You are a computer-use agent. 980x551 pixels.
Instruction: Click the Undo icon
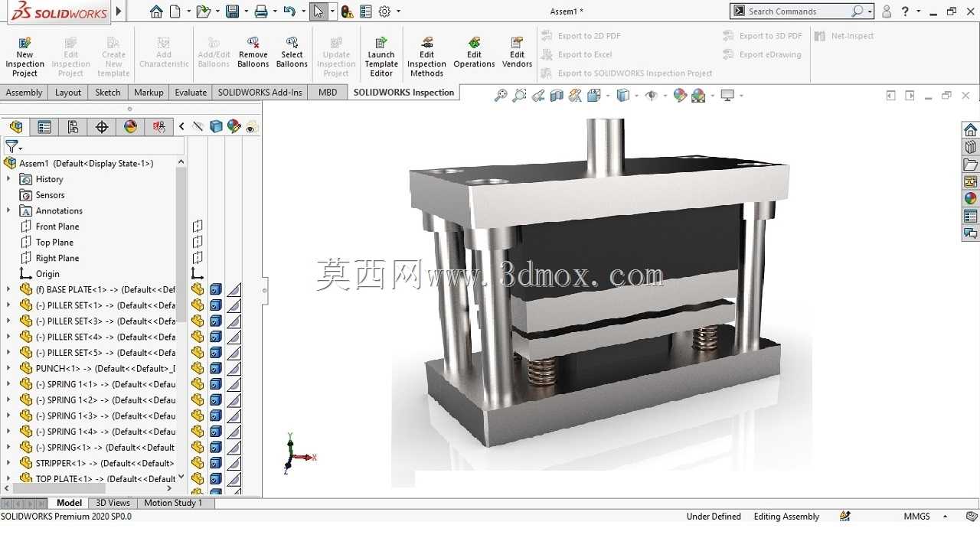(289, 11)
